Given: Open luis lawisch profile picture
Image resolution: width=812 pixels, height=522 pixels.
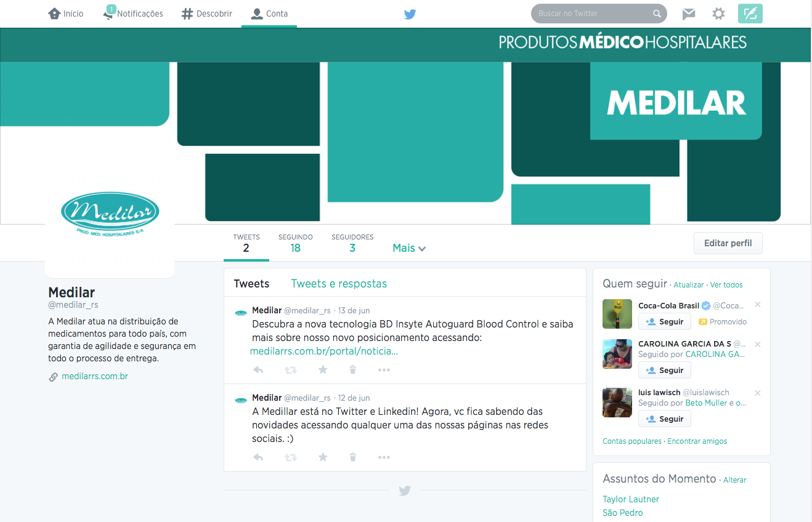Looking at the screenshot, I should (x=617, y=403).
